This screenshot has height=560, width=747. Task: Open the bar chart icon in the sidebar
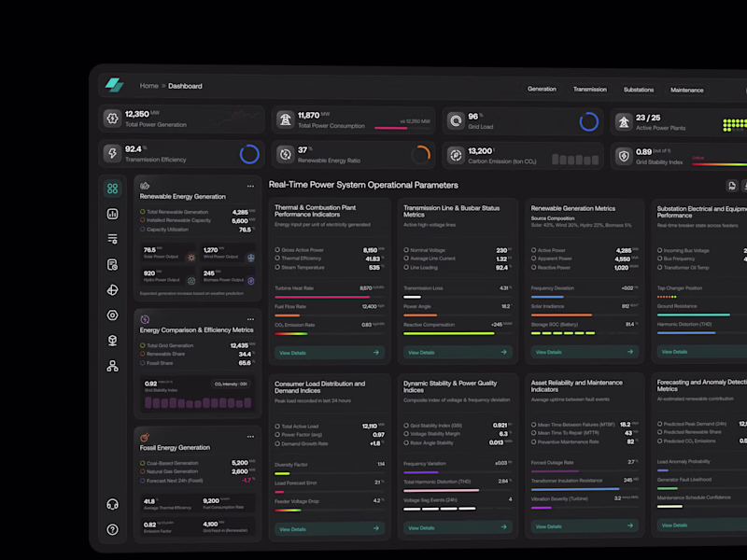click(x=112, y=214)
